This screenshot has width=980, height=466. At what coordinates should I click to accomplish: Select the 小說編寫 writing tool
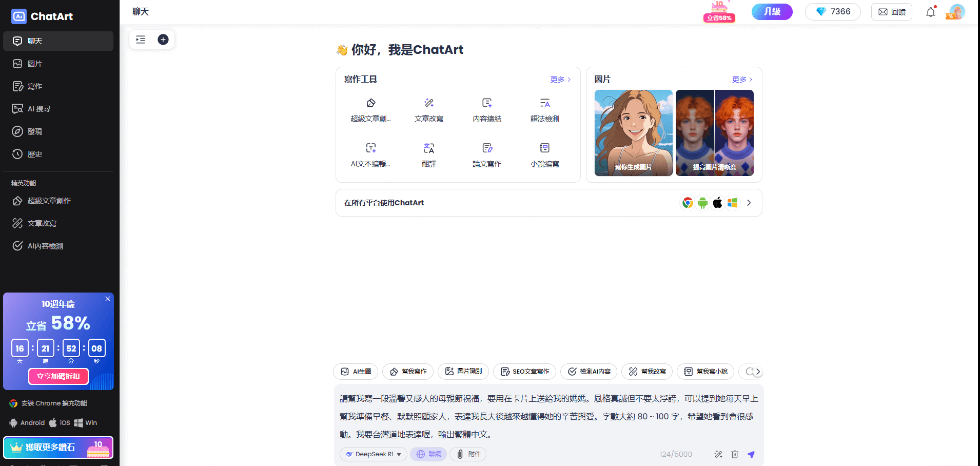pyautogui.click(x=545, y=155)
